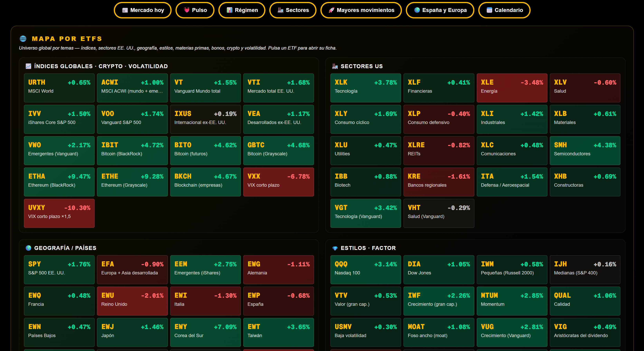Open the Calendario tab
Screen dimensions: 644x351
point(504,10)
